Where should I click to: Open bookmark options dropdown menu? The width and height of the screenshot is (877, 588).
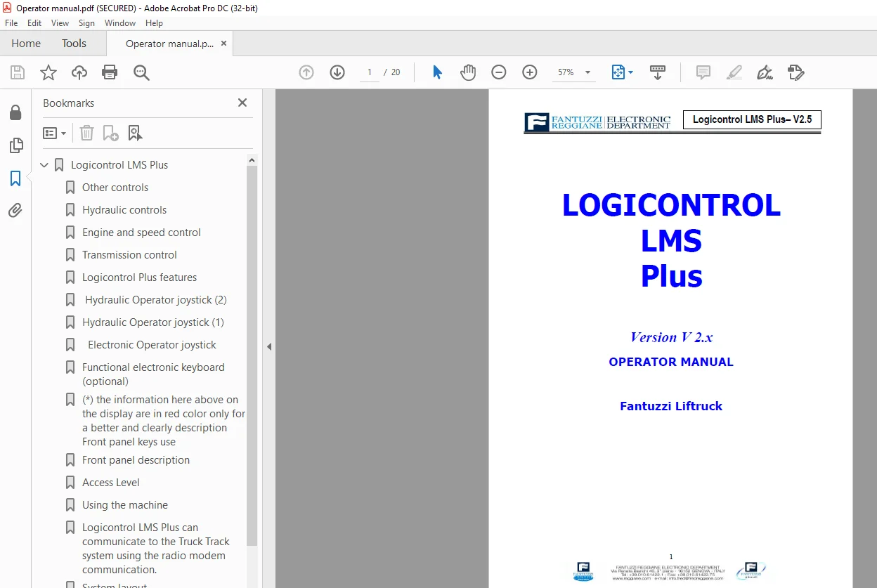[x=55, y=133]
